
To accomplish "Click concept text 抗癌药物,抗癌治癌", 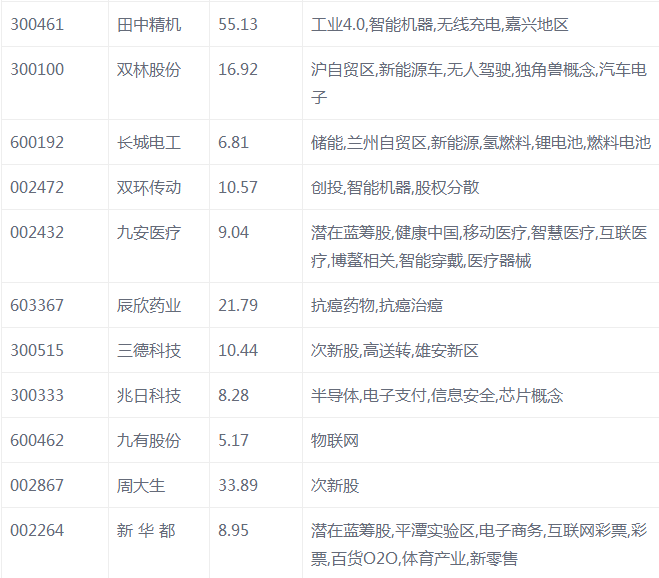I will click(x=377, y=305).
